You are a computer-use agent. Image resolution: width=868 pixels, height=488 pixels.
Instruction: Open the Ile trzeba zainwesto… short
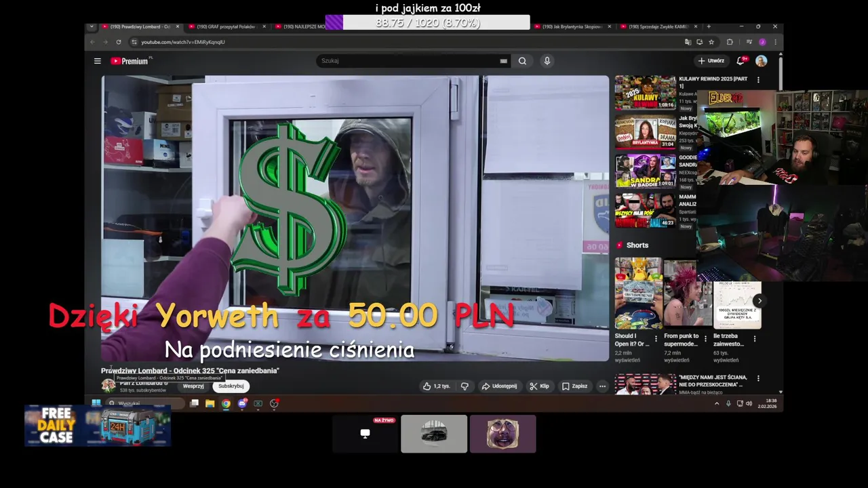point(736,305)
